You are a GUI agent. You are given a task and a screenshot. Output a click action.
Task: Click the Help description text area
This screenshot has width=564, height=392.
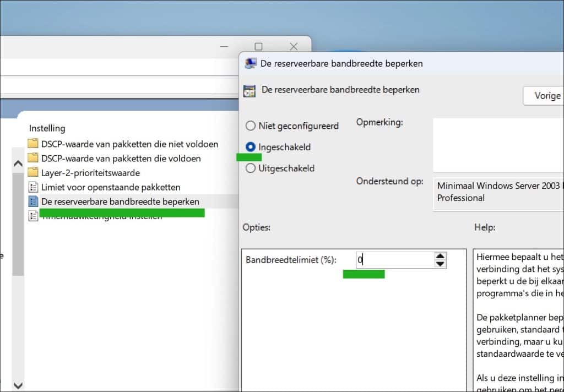tap(519, 320)
